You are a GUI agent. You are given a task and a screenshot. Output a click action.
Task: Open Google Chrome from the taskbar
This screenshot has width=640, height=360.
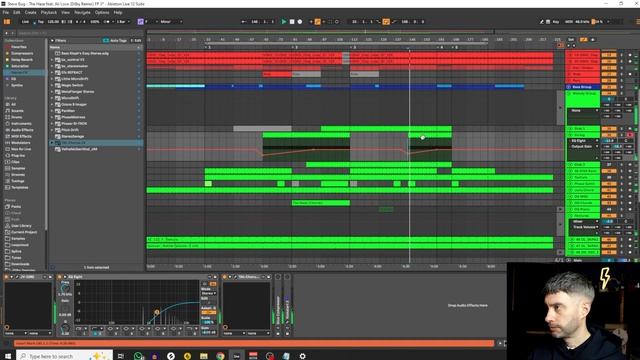pyautogui.click(x=220, y=356)
